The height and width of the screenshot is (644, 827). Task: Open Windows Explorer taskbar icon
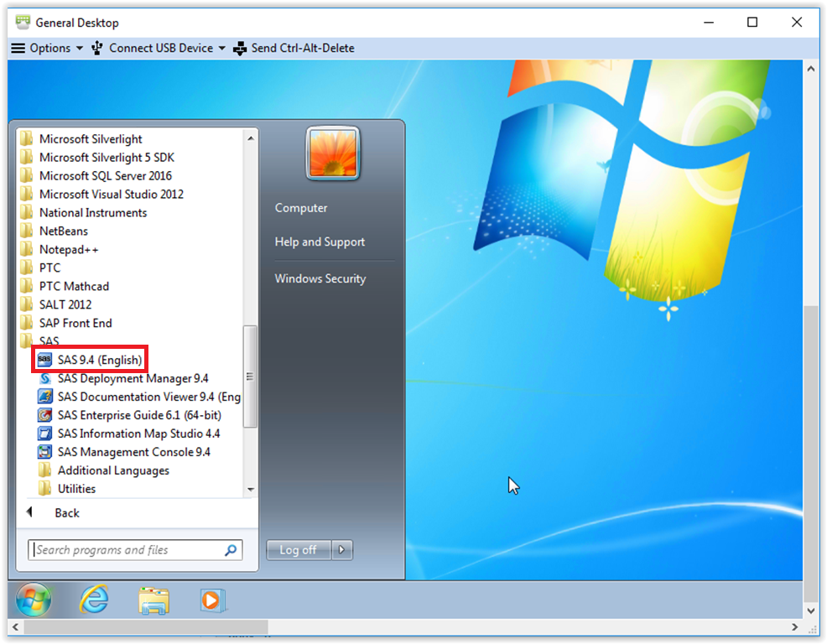click(x=153, y=600)
